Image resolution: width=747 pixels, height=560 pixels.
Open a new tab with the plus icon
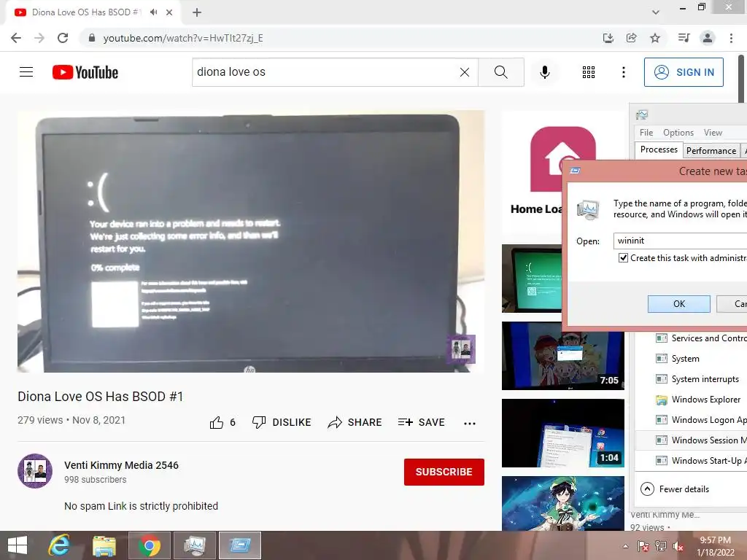[x=197, y=12]
